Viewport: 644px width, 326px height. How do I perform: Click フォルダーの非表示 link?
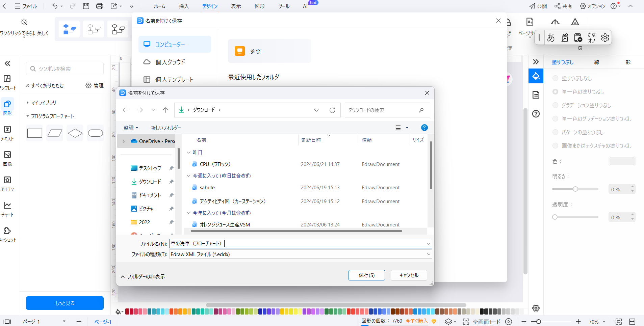[143, 276]
